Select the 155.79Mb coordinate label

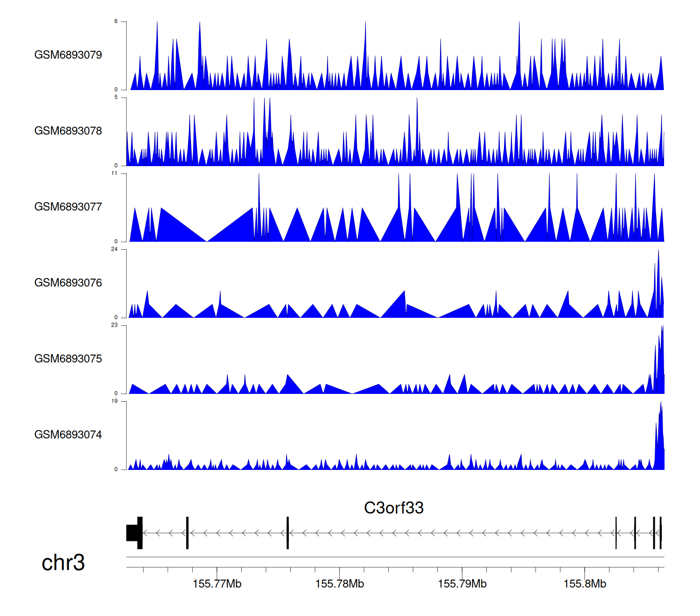point(462,584)
